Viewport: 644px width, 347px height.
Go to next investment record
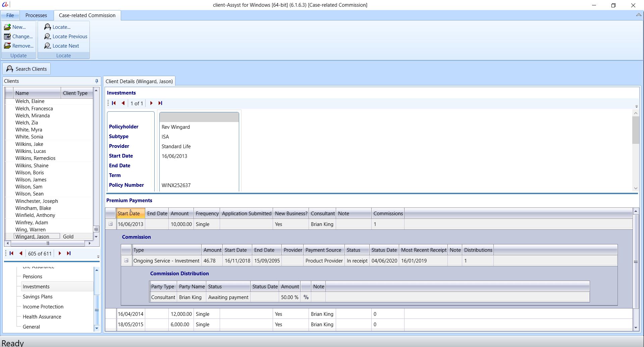[x=151, y=103]
